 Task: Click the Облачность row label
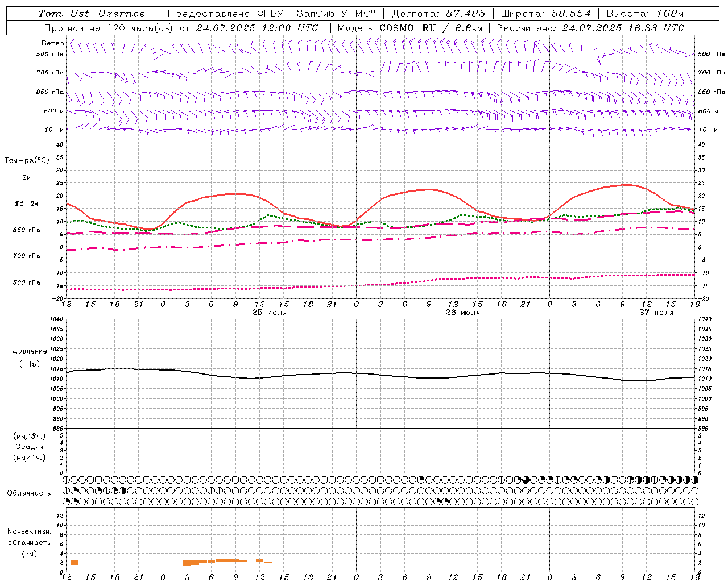(29, 493)
